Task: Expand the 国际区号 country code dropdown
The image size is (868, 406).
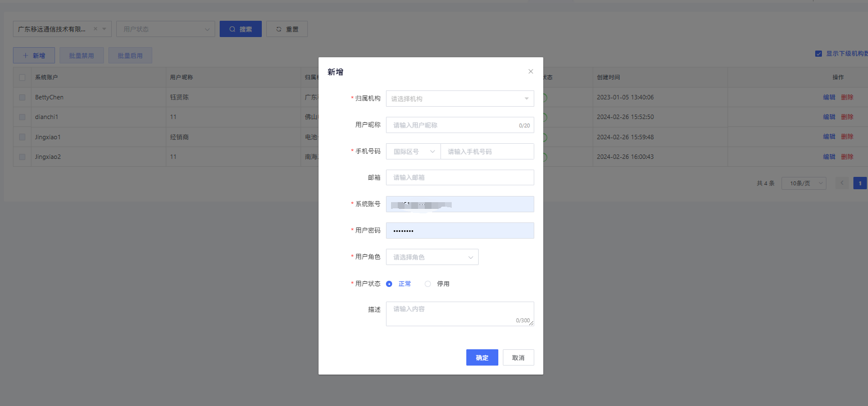Action: (x=413, y=152)
